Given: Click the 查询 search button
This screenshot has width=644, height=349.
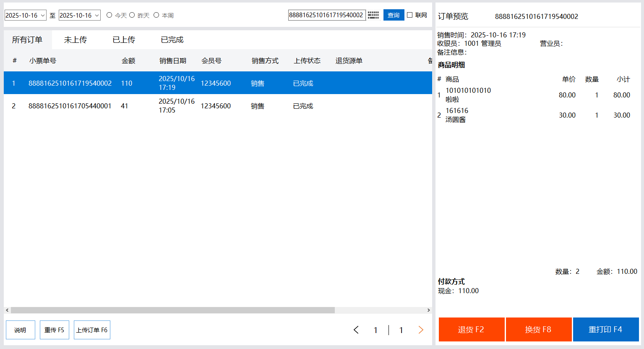Looking at the screenshot, I should tap(394, 15).
